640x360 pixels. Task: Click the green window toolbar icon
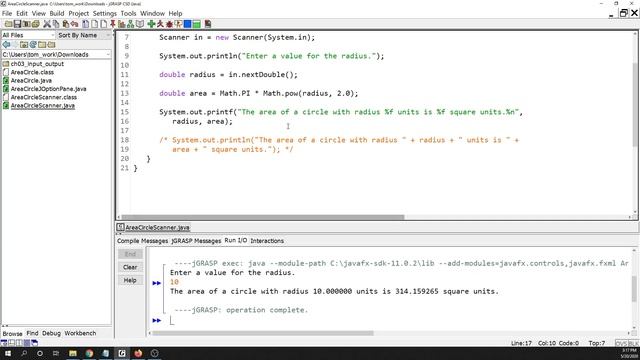coord(196,24)
